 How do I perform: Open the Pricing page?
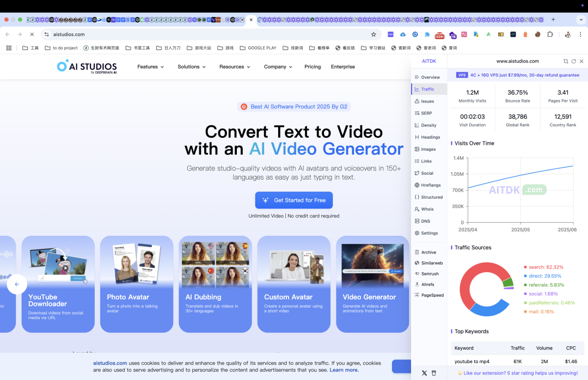pyautogui.click(x=313, y=67)
